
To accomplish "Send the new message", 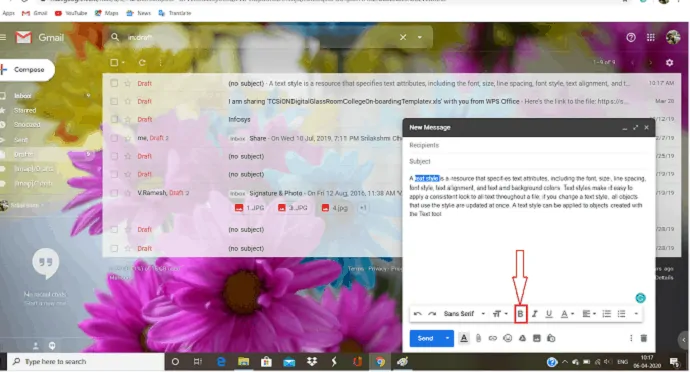I will [x=426, y=338].
